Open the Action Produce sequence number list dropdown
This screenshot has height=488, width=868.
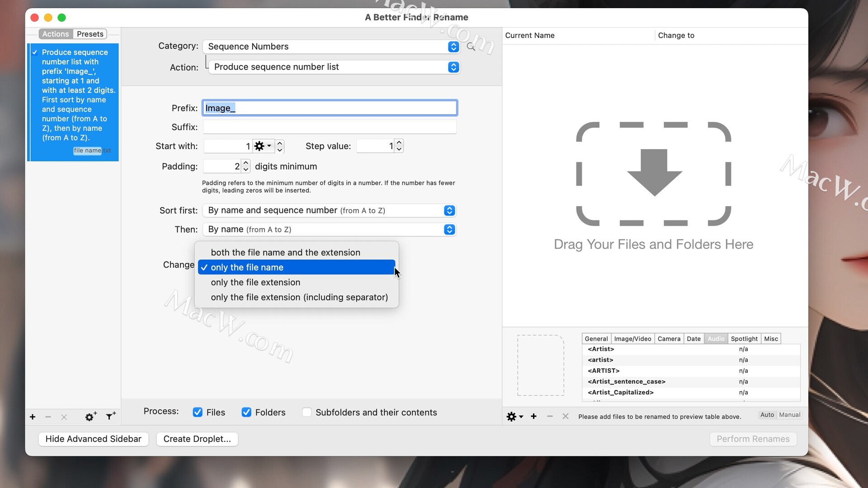[x=334, y=67]
